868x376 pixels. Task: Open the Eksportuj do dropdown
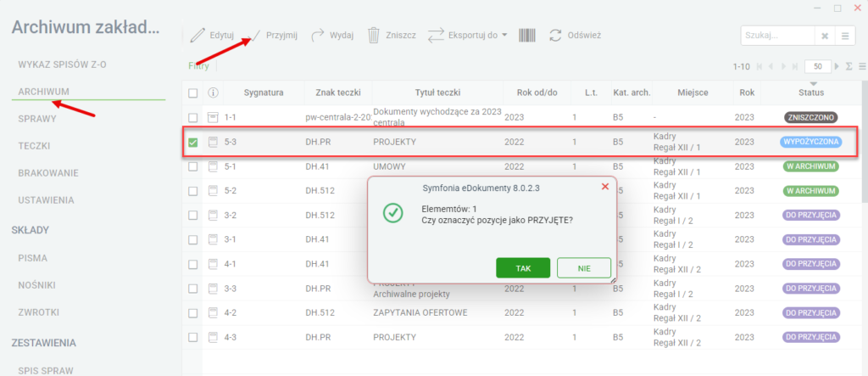point(468,36)
